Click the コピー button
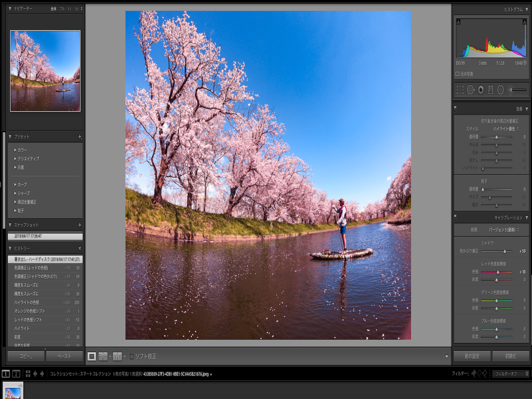 26,356
